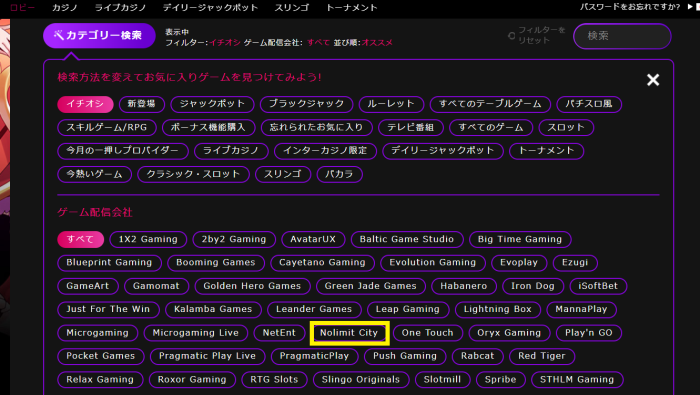Choose the 忘れられたお気に入り filter
Screen dimensions: 700x395
click(x=317, y=128)
